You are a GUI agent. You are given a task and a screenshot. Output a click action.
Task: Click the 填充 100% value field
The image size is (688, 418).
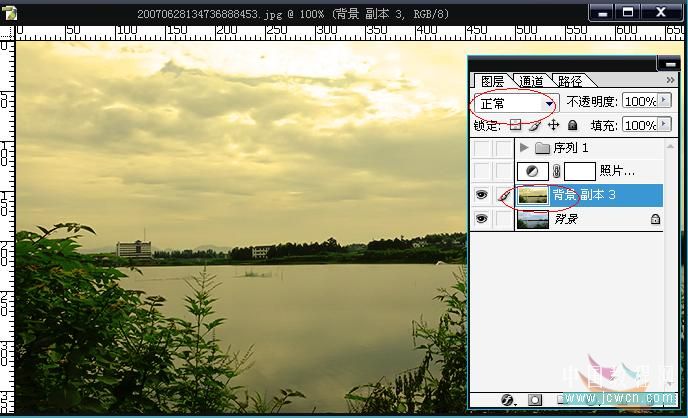640,125
